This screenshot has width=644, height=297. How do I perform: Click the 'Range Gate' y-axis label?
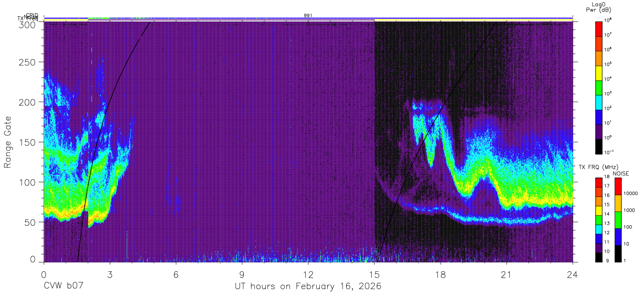[8, 142]
